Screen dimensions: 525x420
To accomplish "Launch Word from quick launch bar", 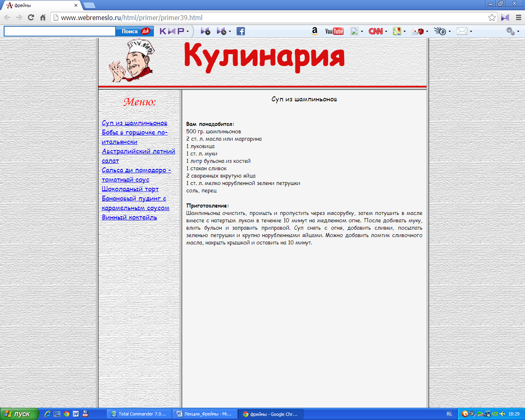I will 76,414.
